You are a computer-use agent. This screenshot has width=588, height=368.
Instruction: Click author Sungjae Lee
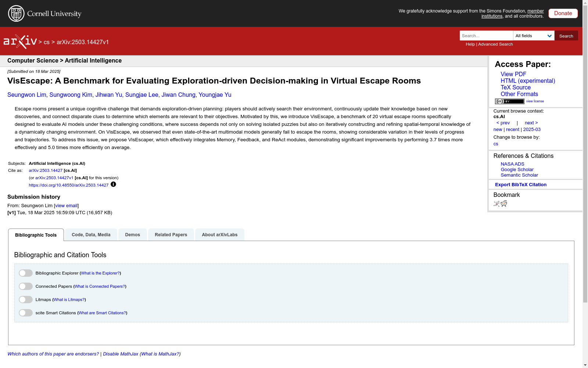[142, 95]
